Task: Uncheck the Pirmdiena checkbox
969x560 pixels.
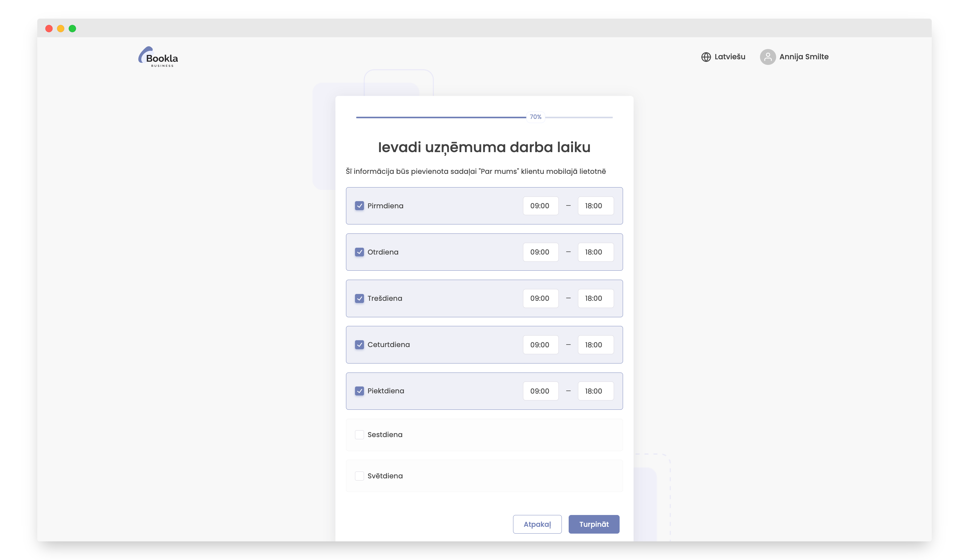Action: (359, 205)
